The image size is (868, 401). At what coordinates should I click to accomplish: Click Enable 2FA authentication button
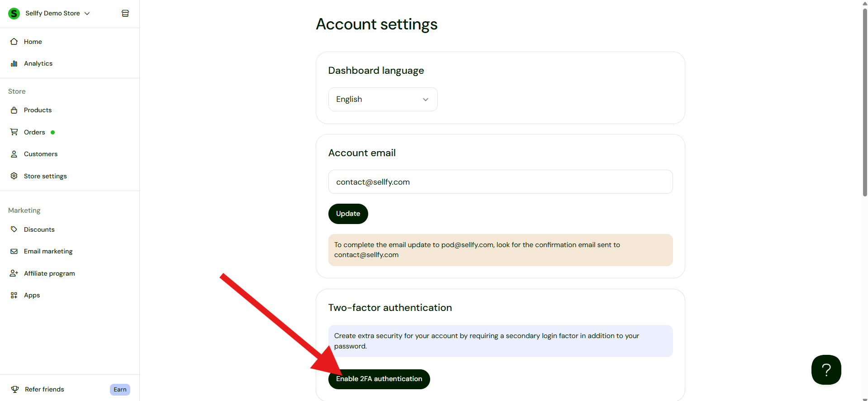(x=379, y=379)
